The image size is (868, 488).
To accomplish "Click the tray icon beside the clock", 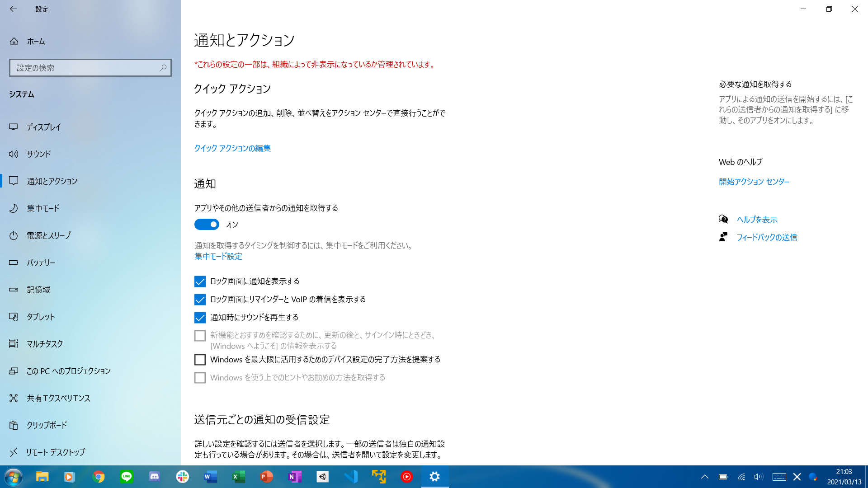I will point(813,477).
